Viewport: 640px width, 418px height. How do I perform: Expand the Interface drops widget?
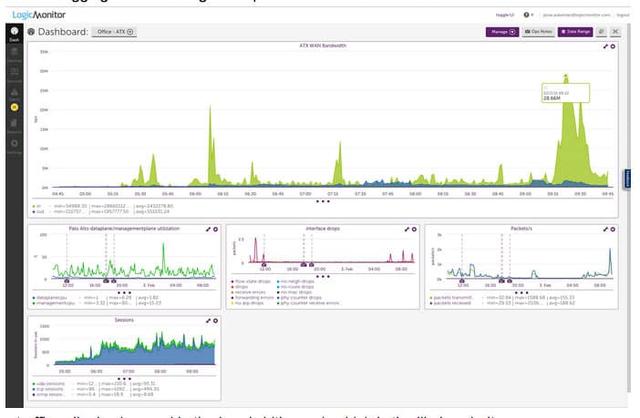click(406, 229)
